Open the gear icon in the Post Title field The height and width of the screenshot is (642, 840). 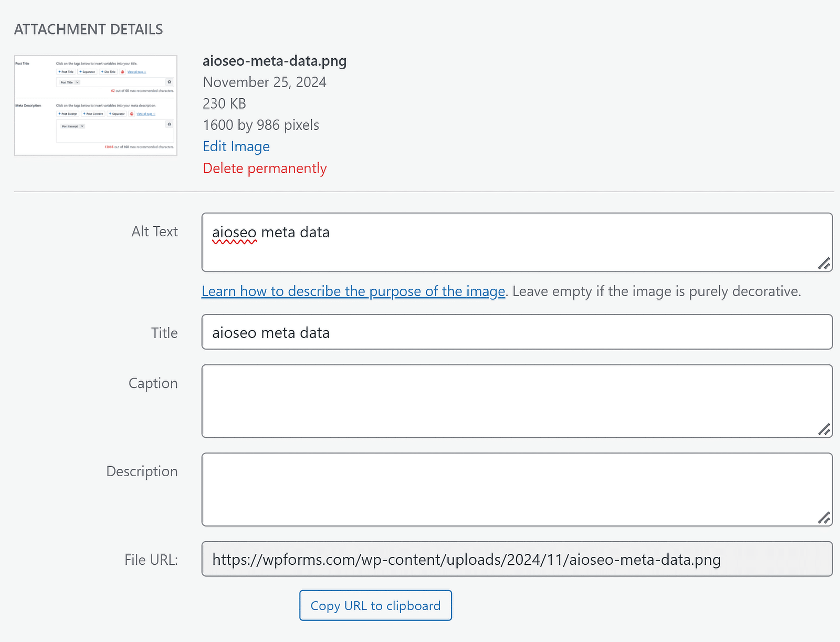click(x=170, y=81)
